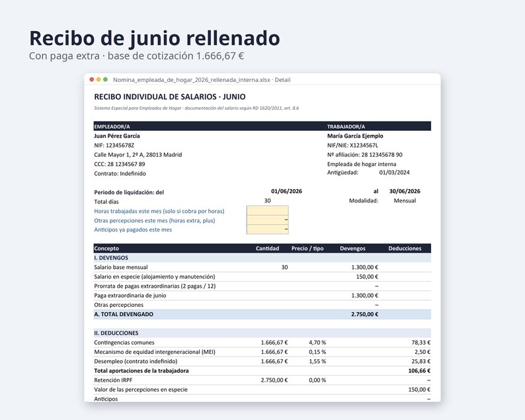Image resolution: width=525 pixels, height=420 pixels.
Task: Click the 'Cantidad' column header
Action: pos(268,249)
